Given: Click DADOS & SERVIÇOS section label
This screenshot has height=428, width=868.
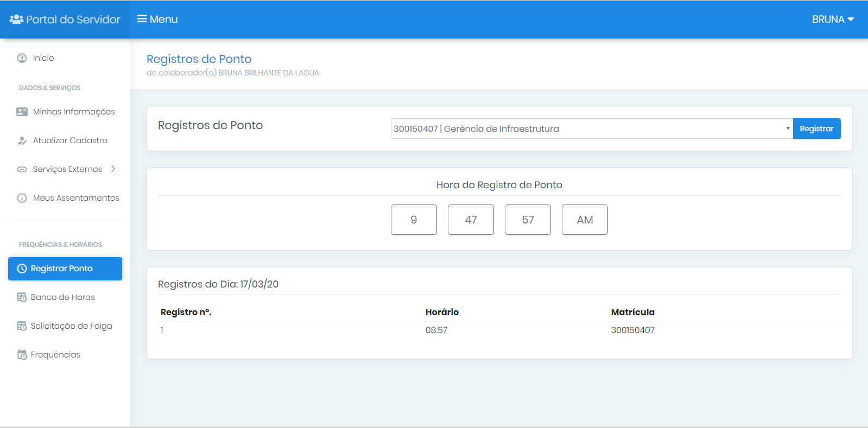Looking at the screenshot, I should (x=49, y=88).
